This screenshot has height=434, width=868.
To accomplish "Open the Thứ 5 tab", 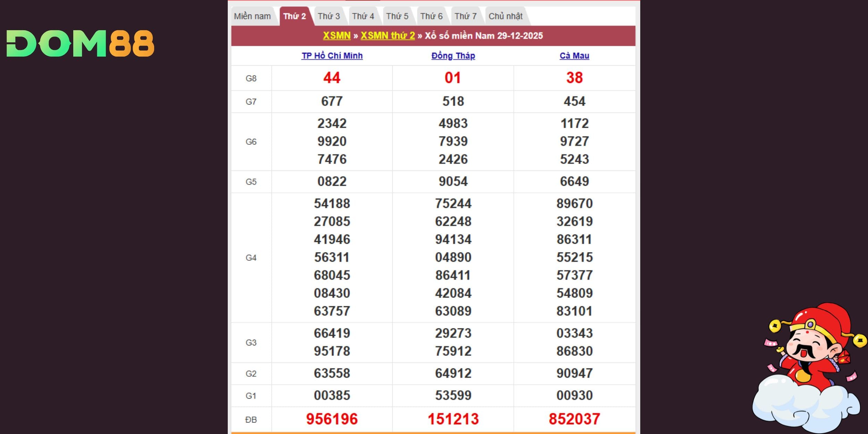I will (397, 16).
